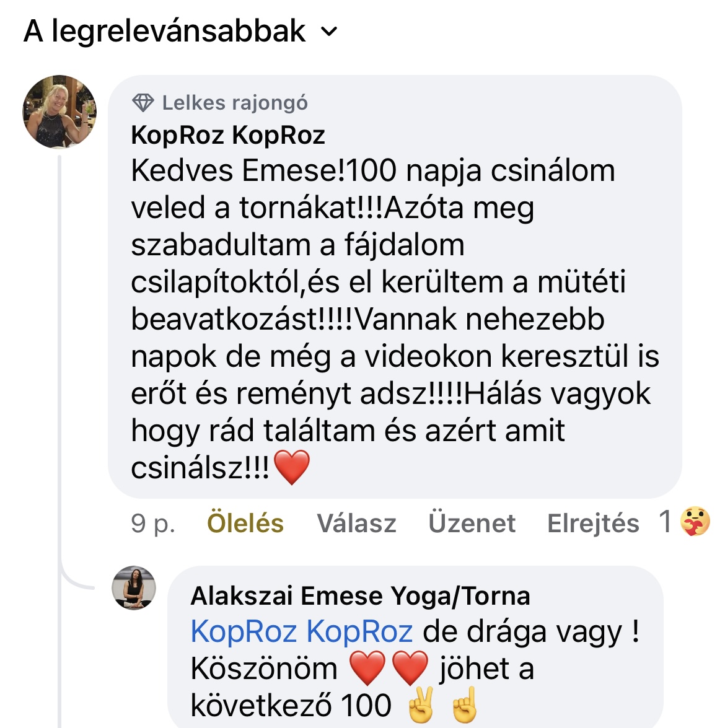Viewport: 725px width, 728px height.
Task: Toggle the "Ölelés" reaction on the comment
Action: [245, 524]
